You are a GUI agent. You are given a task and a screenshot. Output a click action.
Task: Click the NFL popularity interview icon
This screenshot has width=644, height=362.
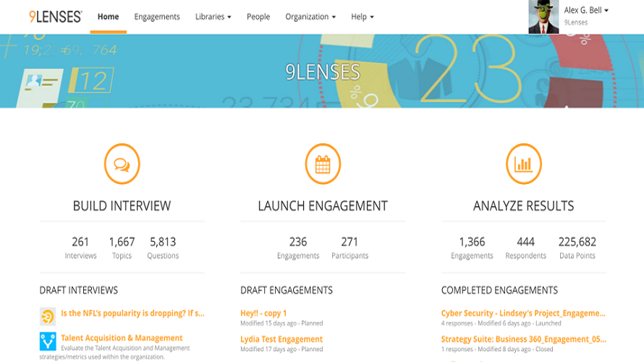point(48,316)
